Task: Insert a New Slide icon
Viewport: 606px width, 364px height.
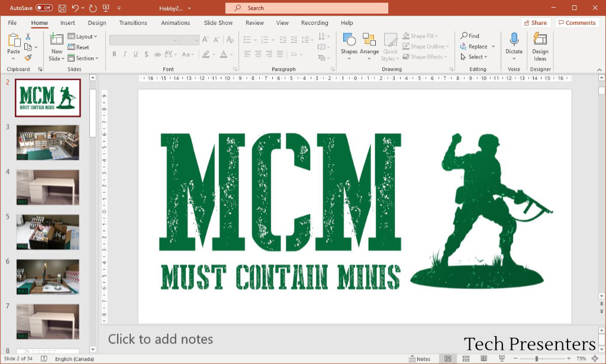Action: pyautogui.click(x=56, y=39)
